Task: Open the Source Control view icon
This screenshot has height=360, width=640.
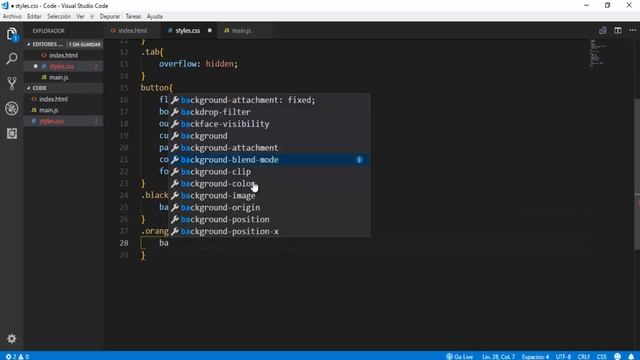Action: point(12,83)
